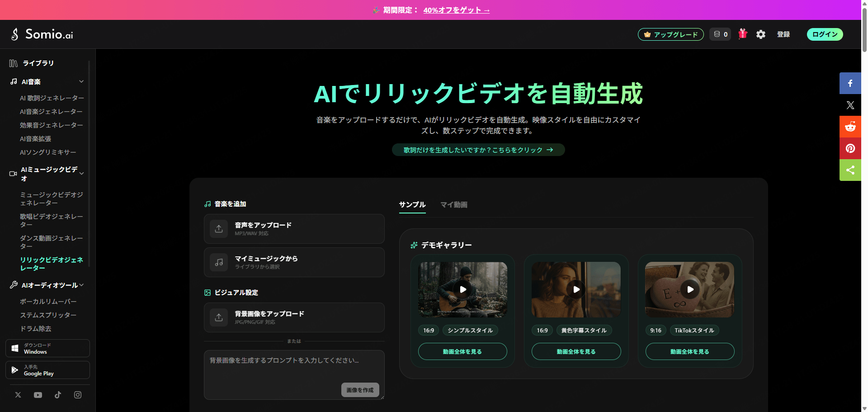This screenshot has height=412, width=868.
Task: Click the 登録 sign-up link
Action: point(783,34)
